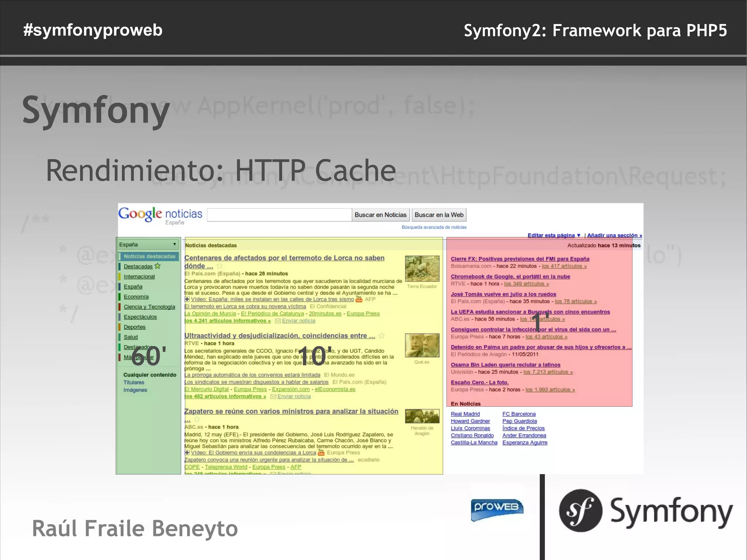Open Chromebook de Google headline
Image resolution: width=747 pixels, height=560 pixels.
coord(510,277)
